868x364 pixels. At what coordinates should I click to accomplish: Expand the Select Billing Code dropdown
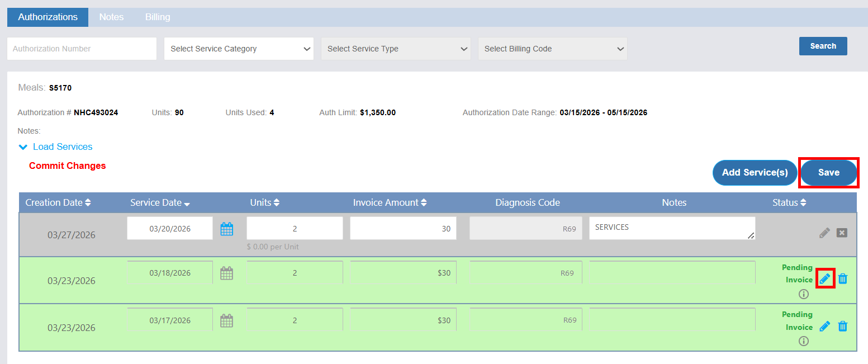(553, 49)
